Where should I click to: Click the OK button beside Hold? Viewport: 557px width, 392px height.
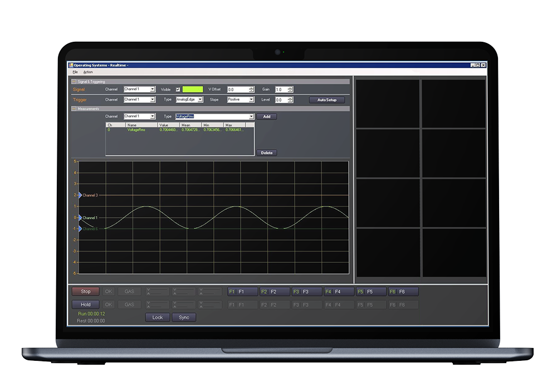[109, 305]
